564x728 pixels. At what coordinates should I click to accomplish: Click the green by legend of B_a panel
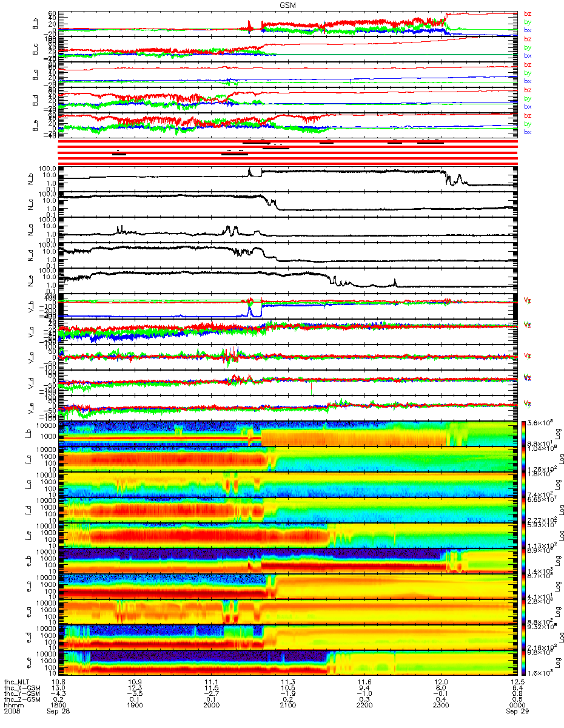[528, 73]
